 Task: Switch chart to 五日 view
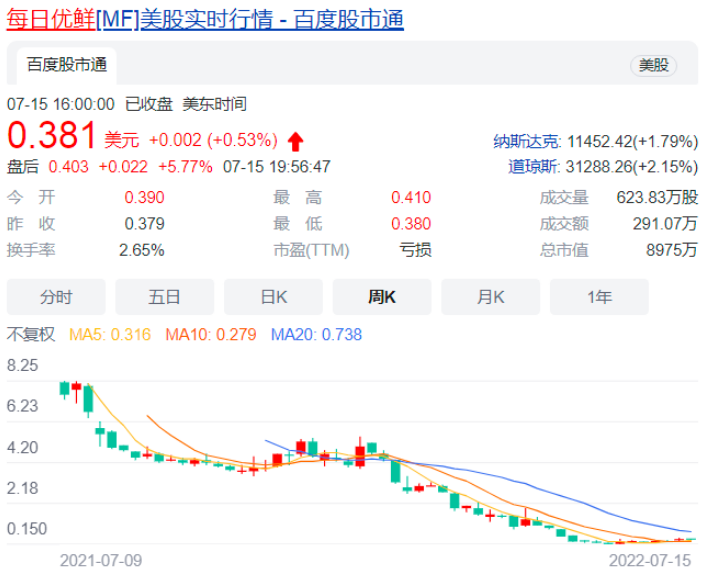coord(165,297)
